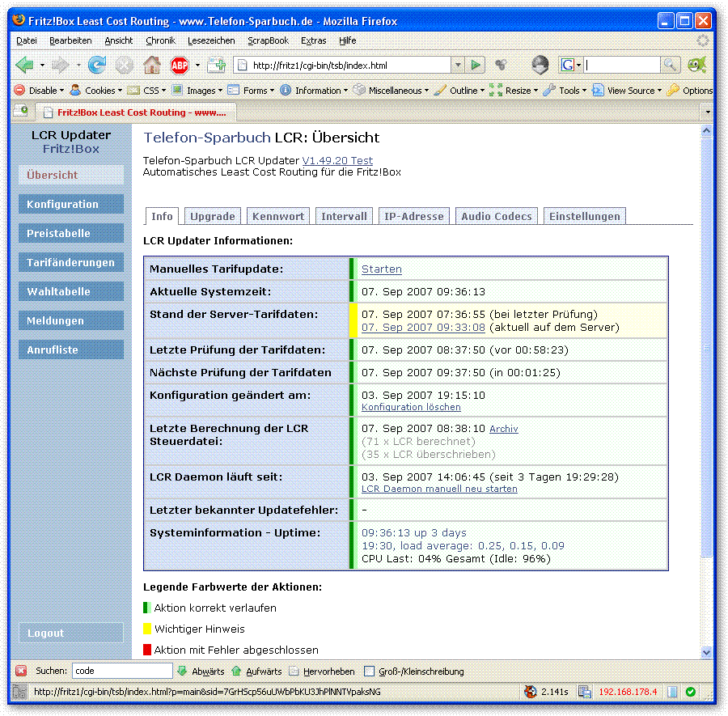Image resolution: width=728 pixels, height=716 pixels.
Task: Click the Google engine G icon
Action: [567, 65]
